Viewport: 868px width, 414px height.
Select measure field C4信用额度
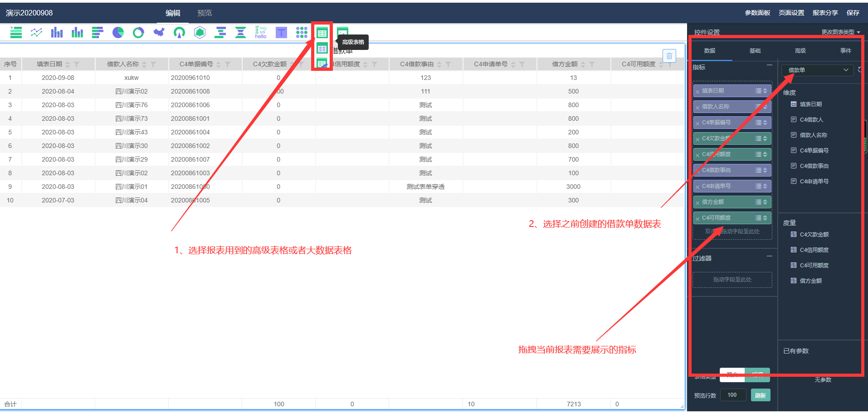pyautogui.click(x=814, y=250)
